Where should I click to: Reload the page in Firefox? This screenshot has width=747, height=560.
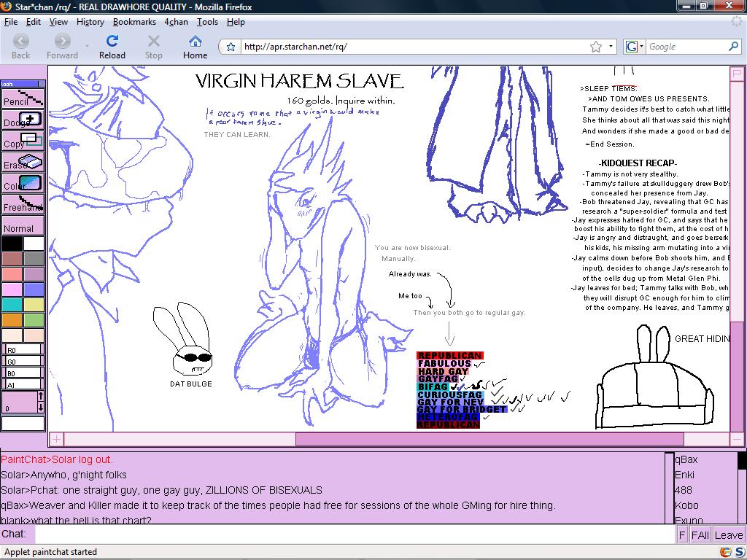[112, 47]
